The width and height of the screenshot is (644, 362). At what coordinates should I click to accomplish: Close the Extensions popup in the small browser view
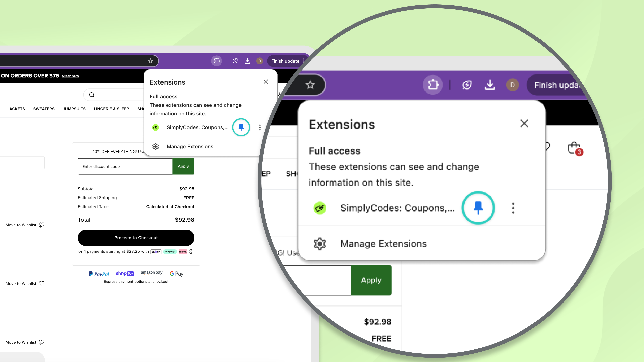click(266, 82)
